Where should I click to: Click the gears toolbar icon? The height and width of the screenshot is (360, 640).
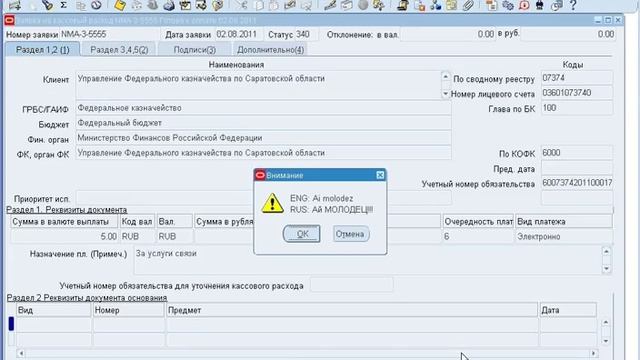click(508, 5)
